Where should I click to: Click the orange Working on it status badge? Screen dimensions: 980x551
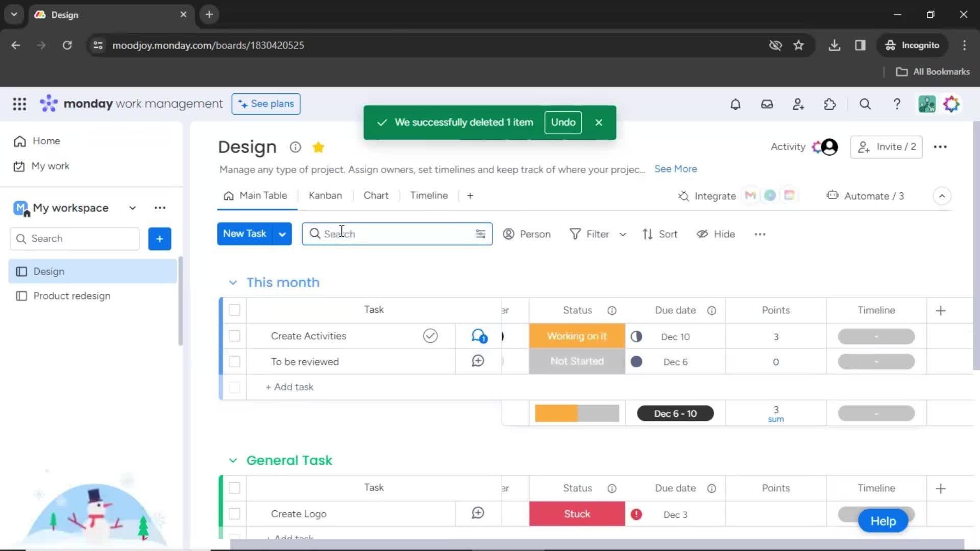[x=577, y=336]
